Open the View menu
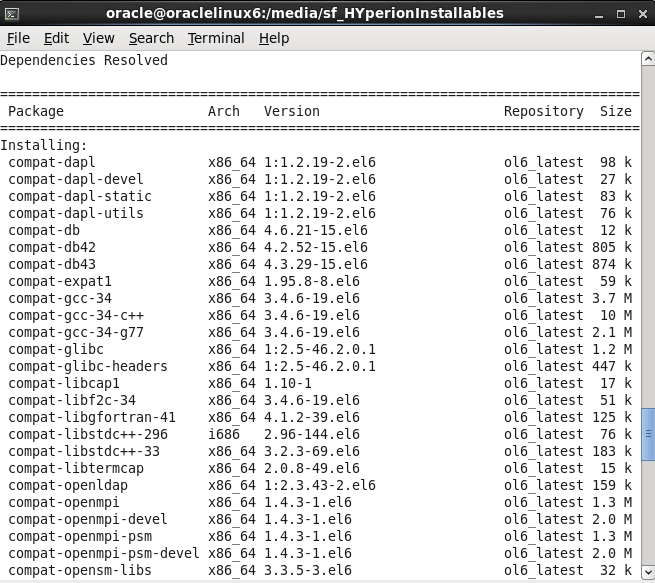This screenshot has width=655, height=583. (99, 38)
